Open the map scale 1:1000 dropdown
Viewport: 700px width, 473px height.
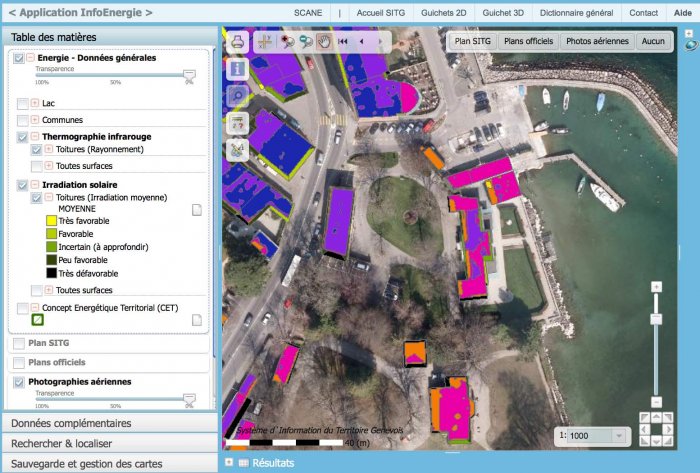coord(619,436)
